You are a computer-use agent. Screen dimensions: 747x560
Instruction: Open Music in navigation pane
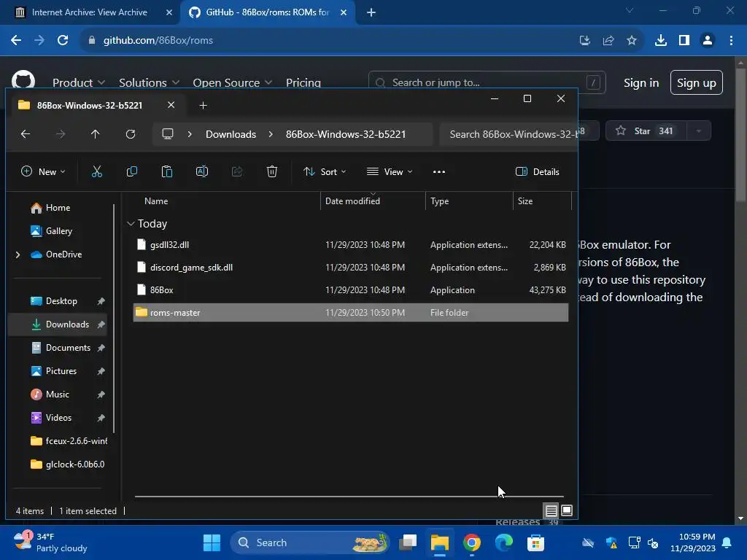point(57,394)
